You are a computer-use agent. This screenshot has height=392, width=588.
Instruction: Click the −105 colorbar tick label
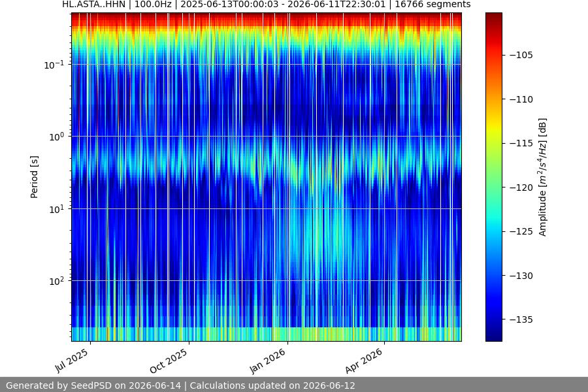tap(521, 55)
